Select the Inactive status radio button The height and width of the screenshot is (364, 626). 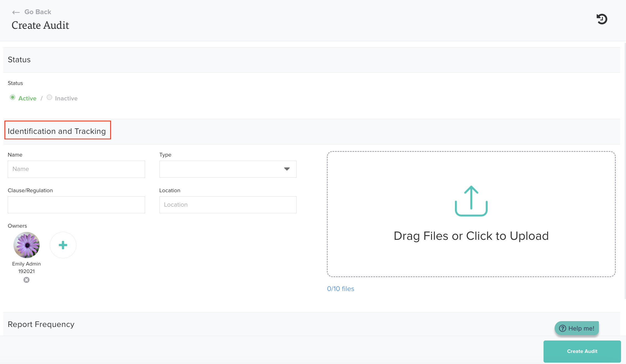coord(49,97)
